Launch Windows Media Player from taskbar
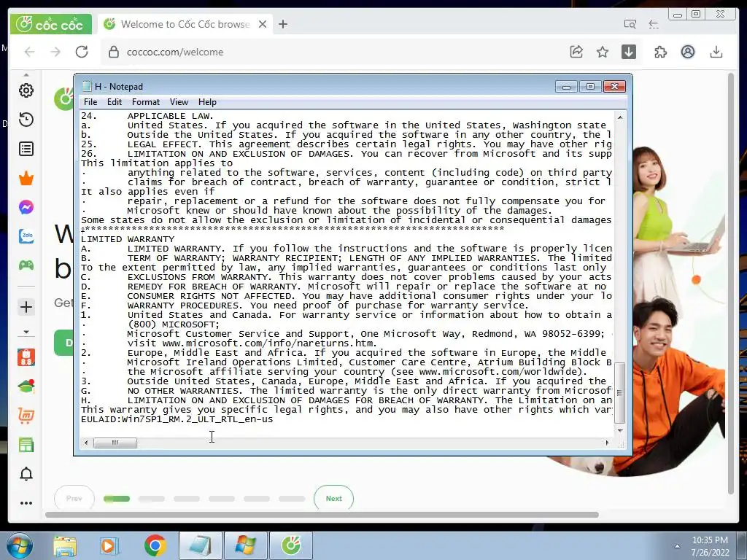Viewport: 747px width, 560px height. click(109, 545)
